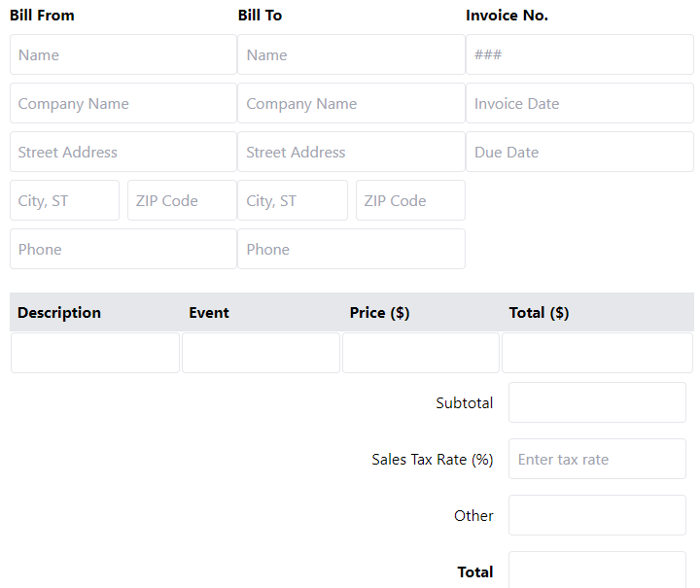Image resolution: width=700 pixels, height=588 pixels.
Task: Click the Bill From Name field
Action: pyautogui.click(x=122, y=54)
